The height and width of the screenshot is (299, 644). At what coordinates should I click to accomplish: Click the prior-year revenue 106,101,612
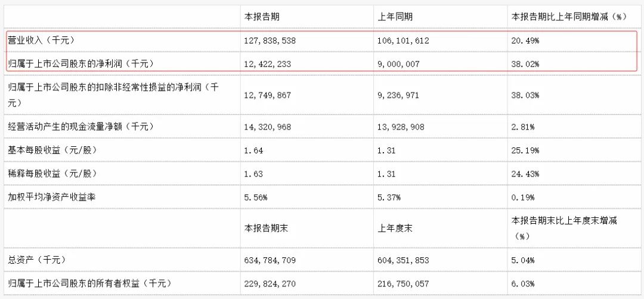[404, 41]
